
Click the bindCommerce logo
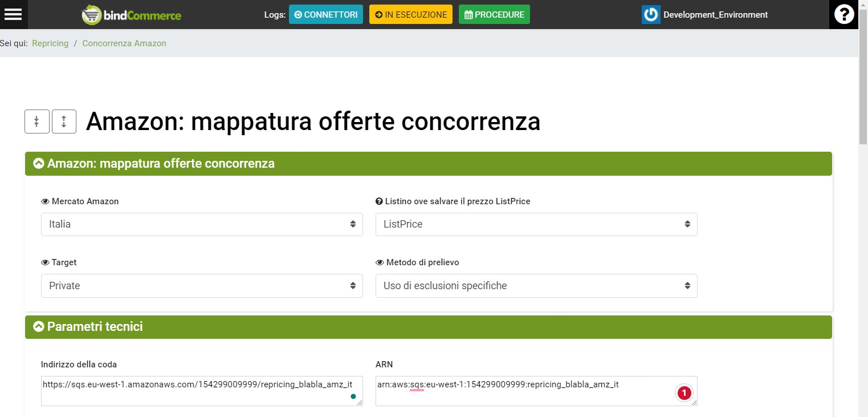(132, 15)
